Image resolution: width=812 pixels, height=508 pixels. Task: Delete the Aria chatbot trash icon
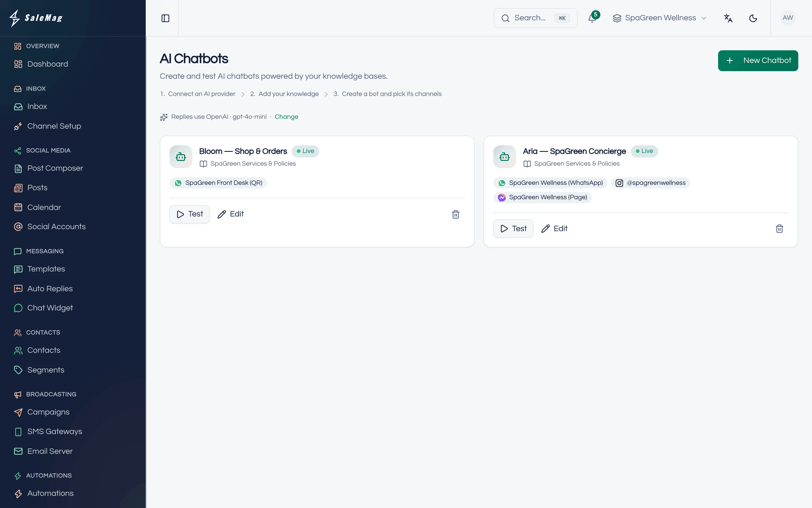coord(780,229)
